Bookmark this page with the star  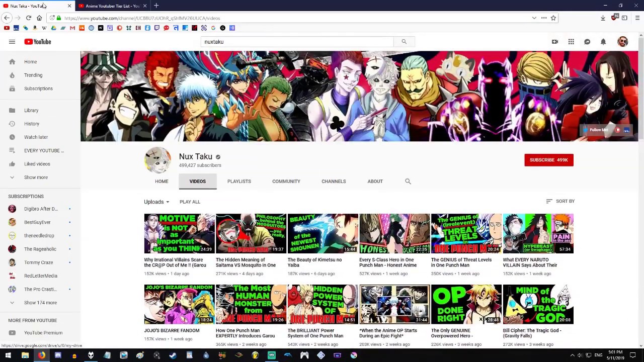[x=553, y=18]
